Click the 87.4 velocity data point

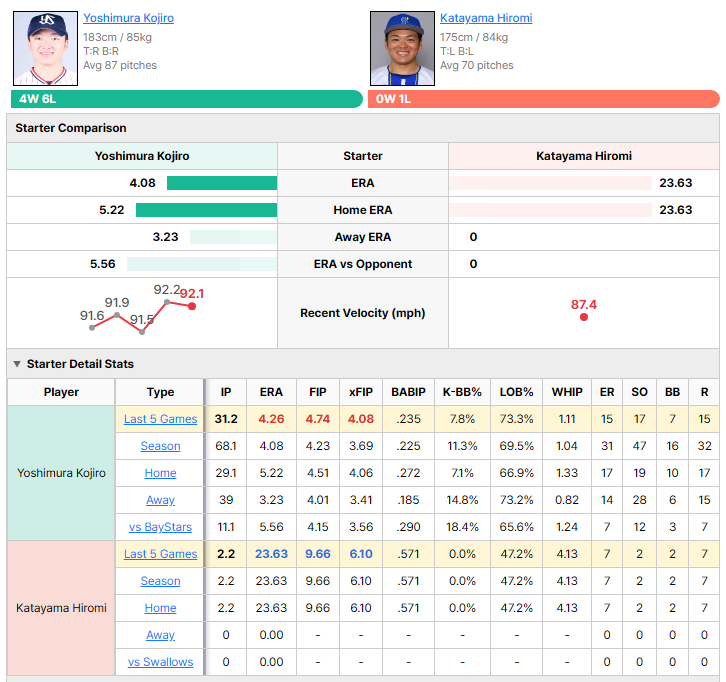point(584,317)
